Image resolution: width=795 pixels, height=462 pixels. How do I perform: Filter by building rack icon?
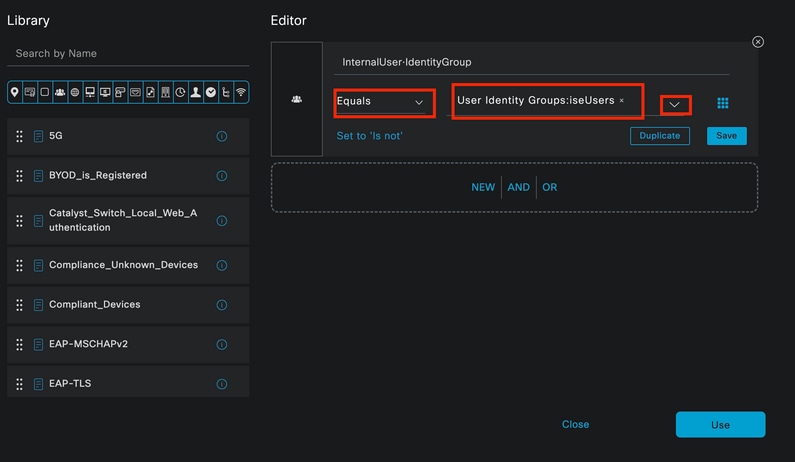coord(165,92)
